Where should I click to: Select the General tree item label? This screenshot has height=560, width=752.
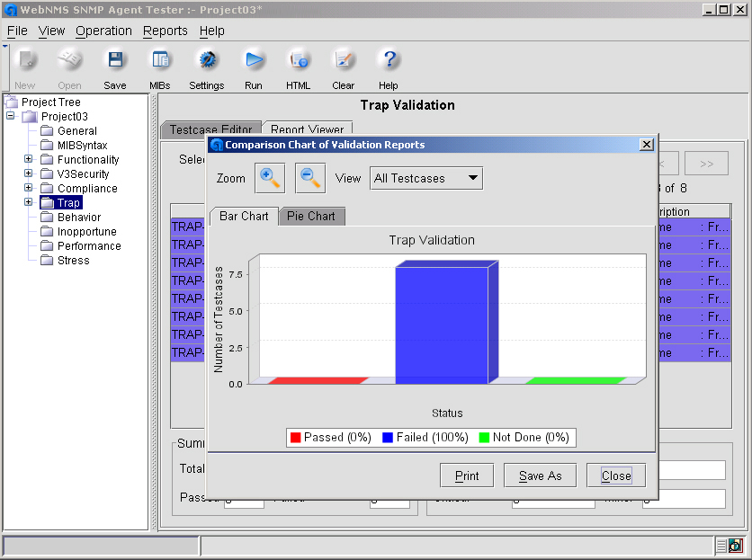point(77,131)
